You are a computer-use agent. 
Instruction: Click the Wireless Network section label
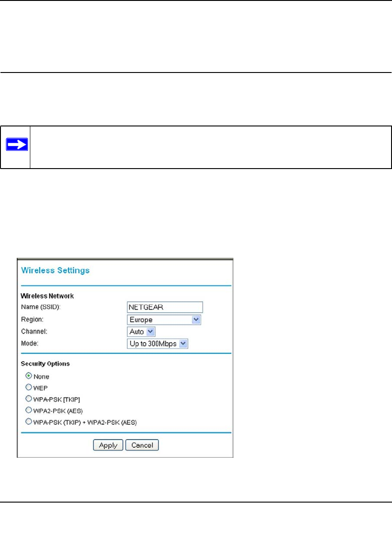[x=47, y=296]
